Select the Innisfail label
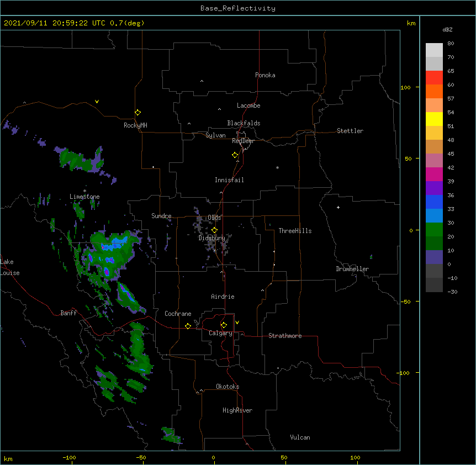 point(229,180)
